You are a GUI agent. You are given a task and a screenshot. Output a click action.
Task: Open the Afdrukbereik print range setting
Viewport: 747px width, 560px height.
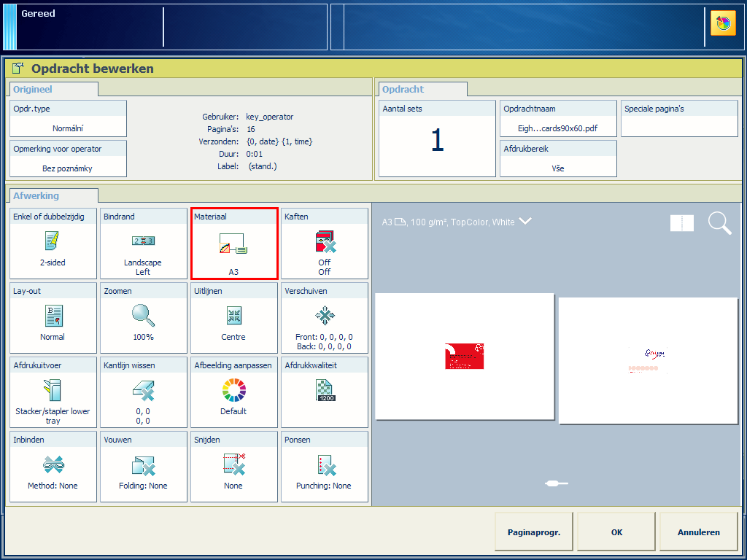558,159
